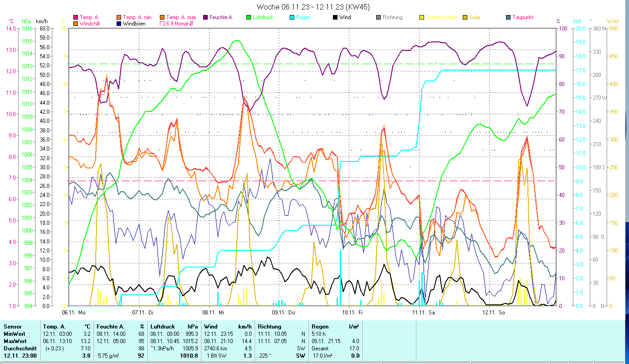
Task: Click the rain duration '5:10 h'
Action: click(x=319, y=334)
